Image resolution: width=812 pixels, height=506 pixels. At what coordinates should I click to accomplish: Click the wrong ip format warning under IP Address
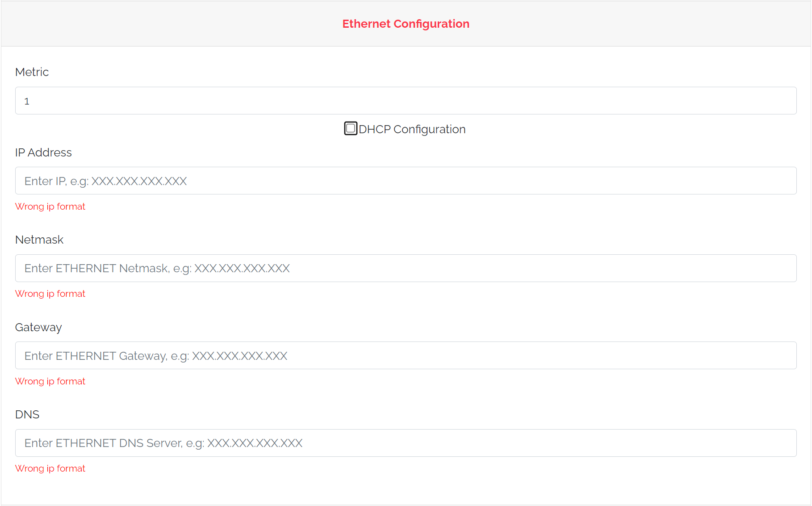click(50, 206)
